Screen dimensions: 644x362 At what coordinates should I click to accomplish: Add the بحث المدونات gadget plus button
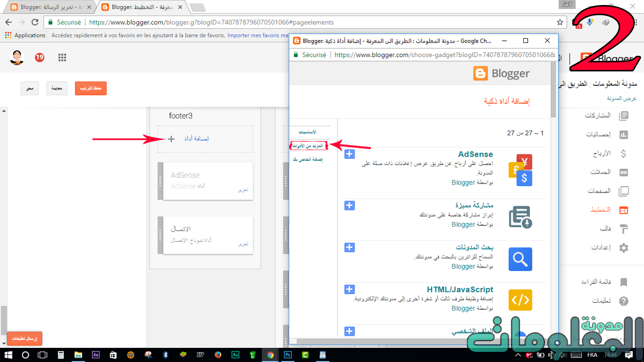tap(350, 247)
